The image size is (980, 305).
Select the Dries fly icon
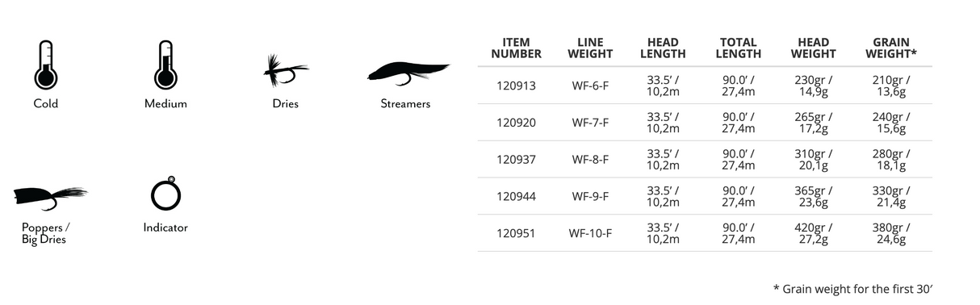coord(286,71)
